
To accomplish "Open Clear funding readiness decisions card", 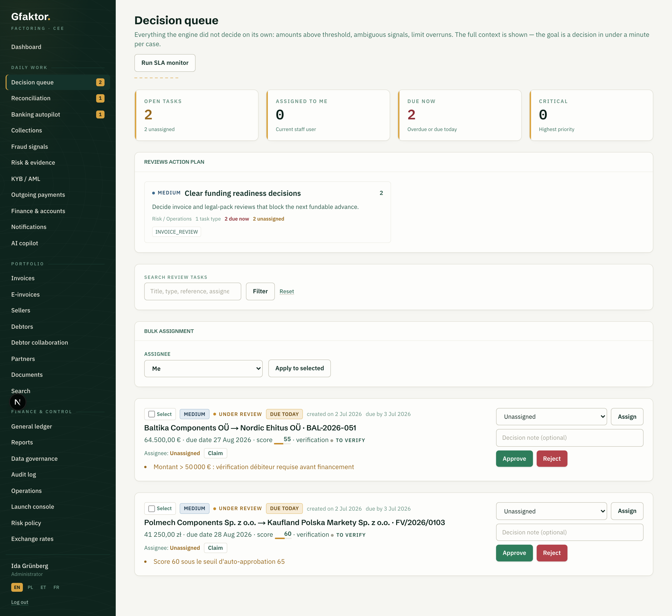I will pos(267,212).
